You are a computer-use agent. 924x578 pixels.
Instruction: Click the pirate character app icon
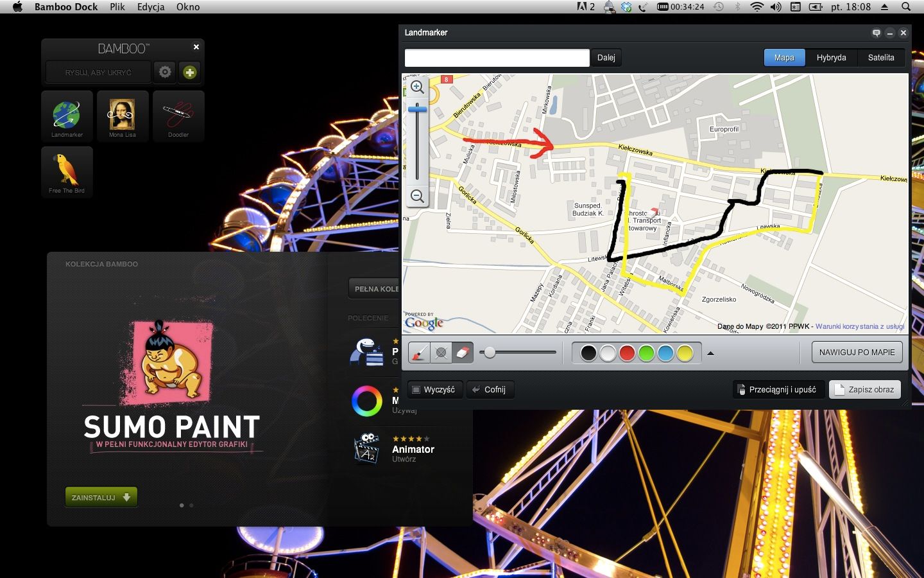click(x=367, y=352)
